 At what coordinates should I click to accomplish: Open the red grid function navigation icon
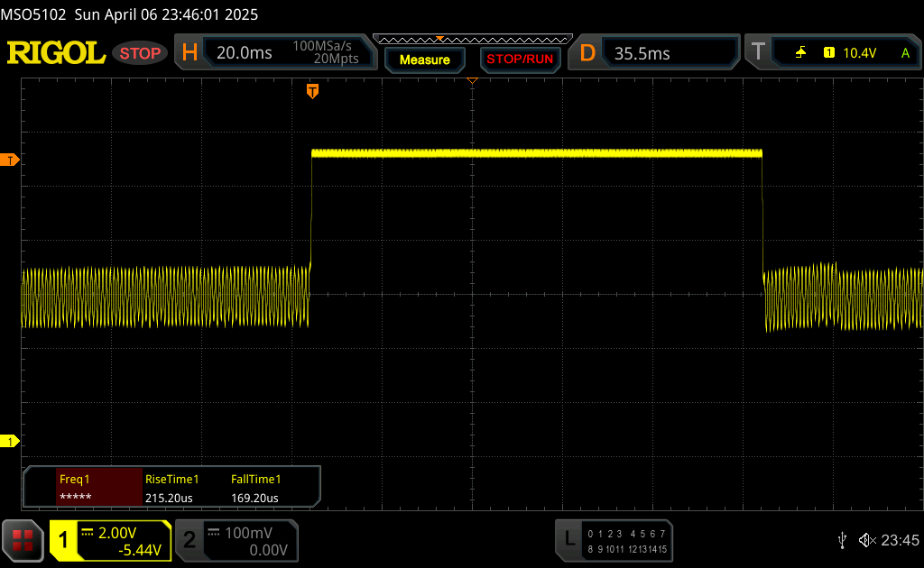(23, 540)
